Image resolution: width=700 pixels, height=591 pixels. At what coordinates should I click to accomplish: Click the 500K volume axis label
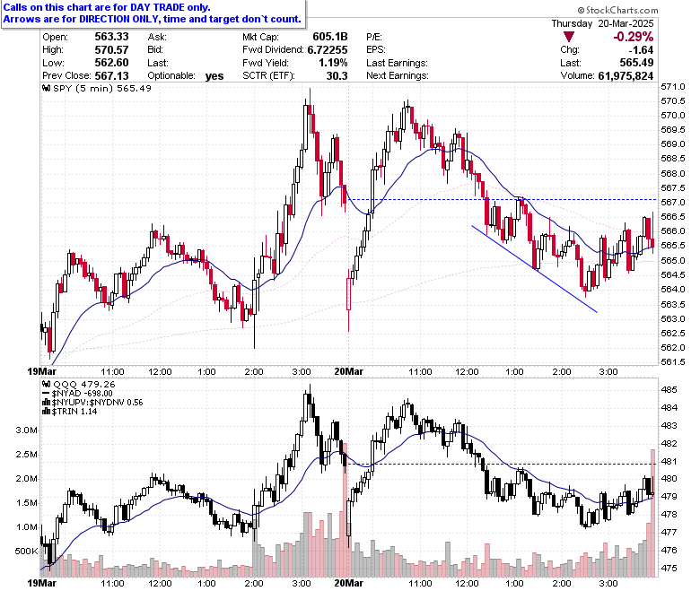coord(26,552)
